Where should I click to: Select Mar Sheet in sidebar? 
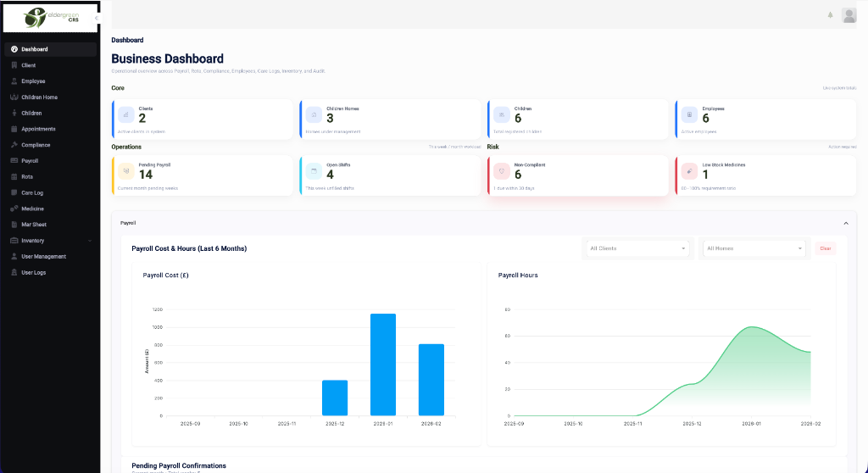50,225
